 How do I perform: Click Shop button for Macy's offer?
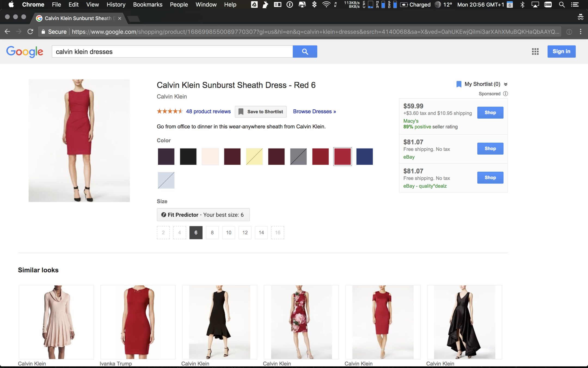coord(490,113)
